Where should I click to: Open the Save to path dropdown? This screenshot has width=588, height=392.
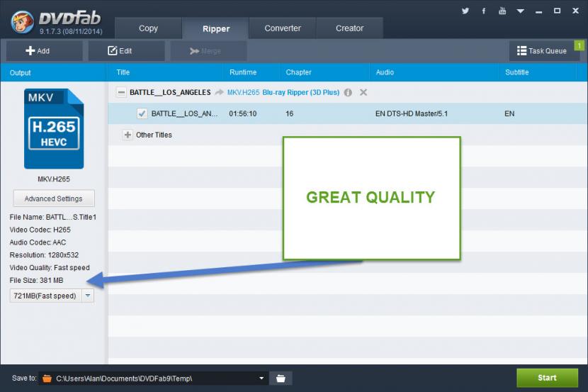point(261,378)
